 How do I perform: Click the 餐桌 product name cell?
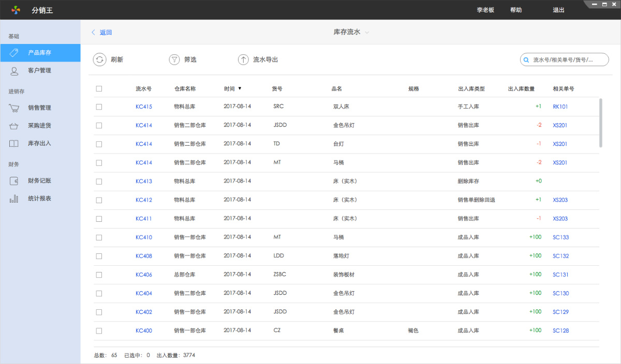click(338, 330)
